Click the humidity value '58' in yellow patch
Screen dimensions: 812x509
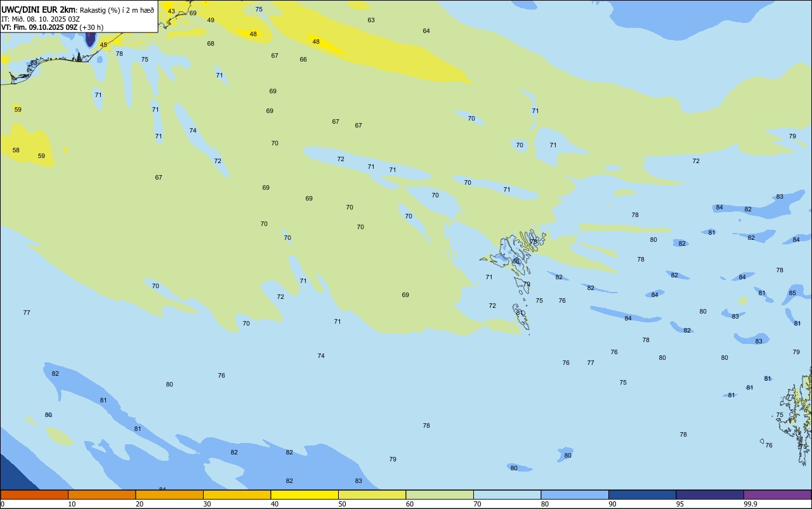(16, 150)
